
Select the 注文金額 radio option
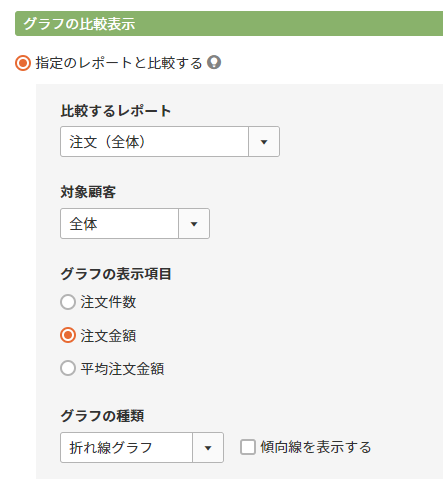tap(68, 335)
